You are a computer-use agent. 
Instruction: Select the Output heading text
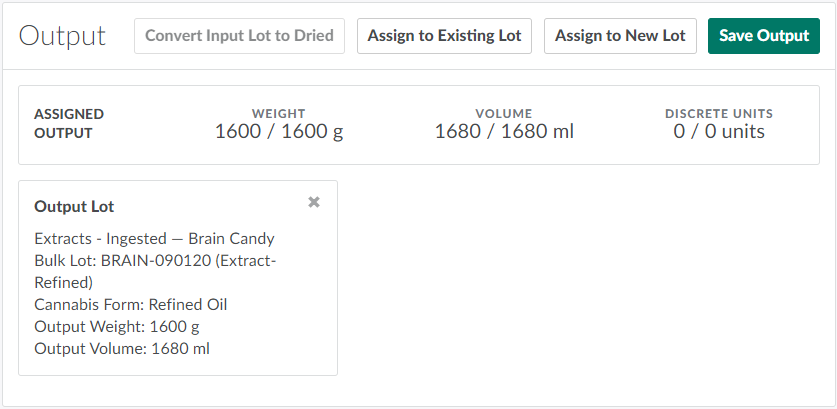pos(62,37)
